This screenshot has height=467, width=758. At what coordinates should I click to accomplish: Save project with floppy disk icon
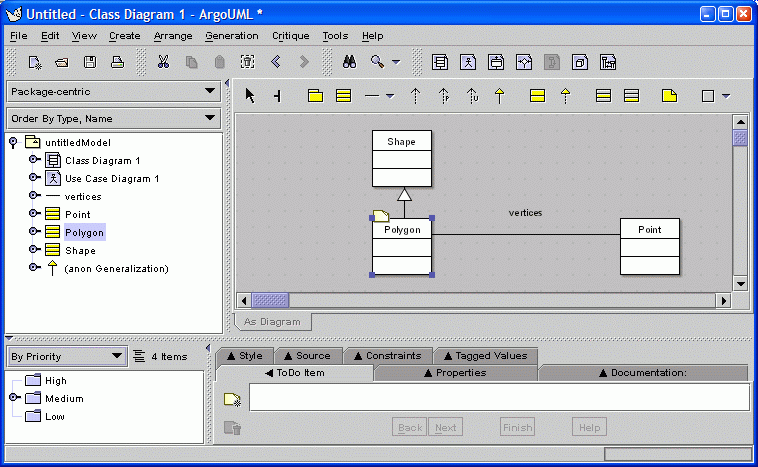tap(90, 62)
